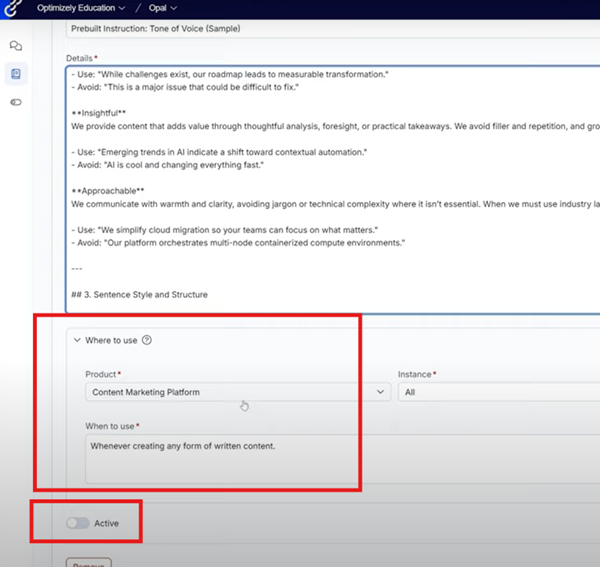
Task: Click the line 'While challenges exist, our roadmap'
Action: 230,74
